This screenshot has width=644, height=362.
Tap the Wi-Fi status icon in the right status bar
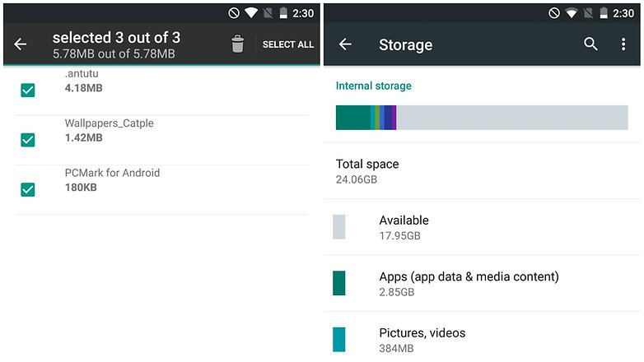(x=572, y=14)
